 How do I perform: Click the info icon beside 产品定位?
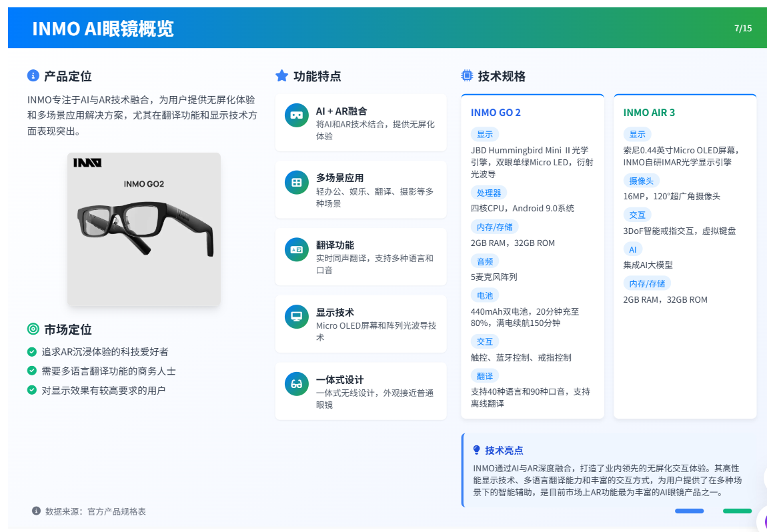(x=33, y=76)
